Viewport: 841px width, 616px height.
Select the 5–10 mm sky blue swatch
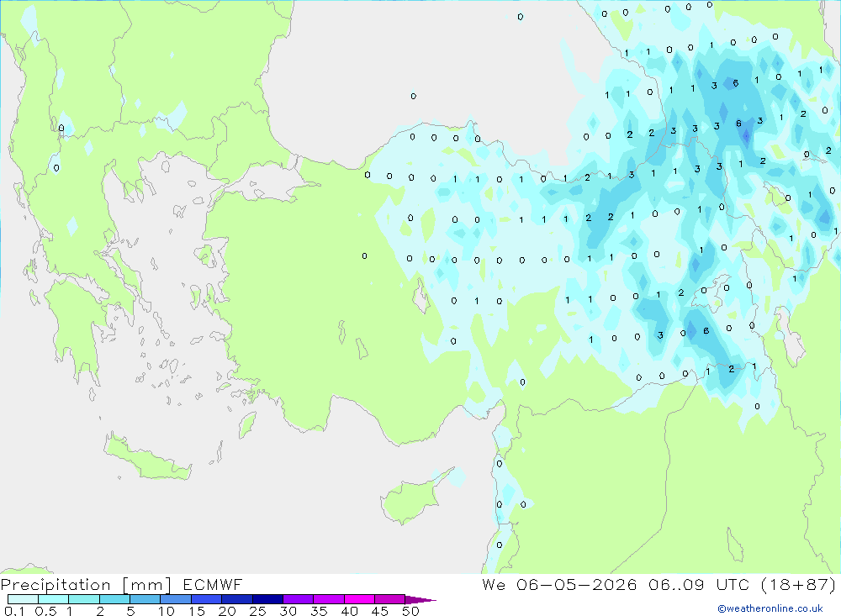click(145, 599)
